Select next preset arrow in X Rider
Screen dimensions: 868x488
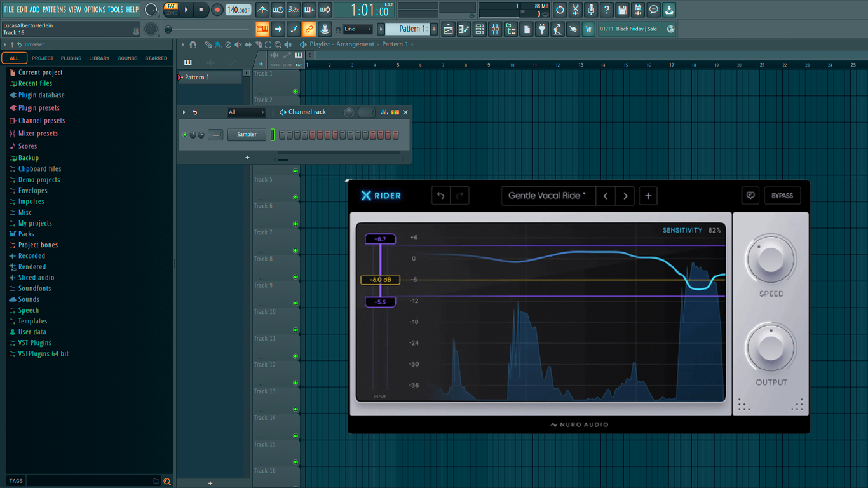click(625, 196)
